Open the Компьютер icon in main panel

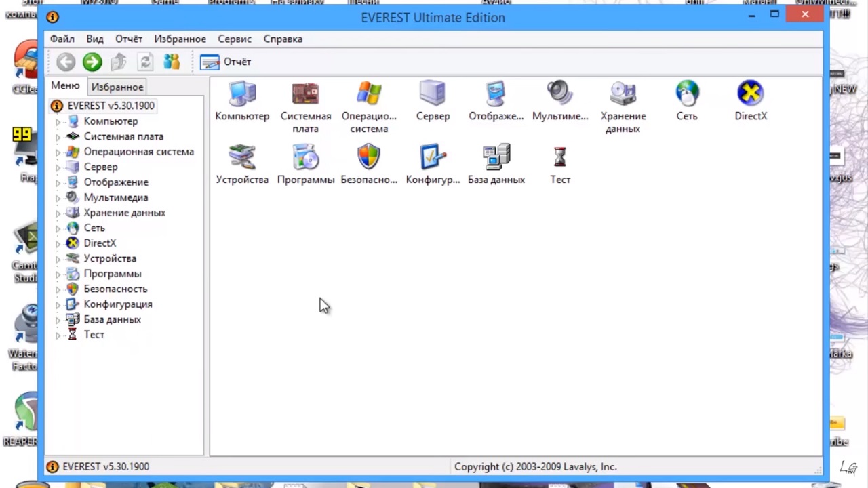[242, 95]
